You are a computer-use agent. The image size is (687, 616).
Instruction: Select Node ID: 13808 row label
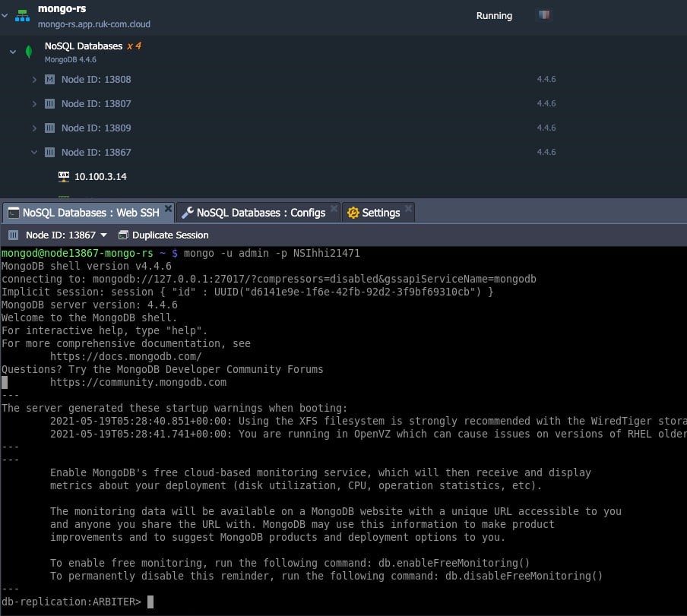point(96,79)
